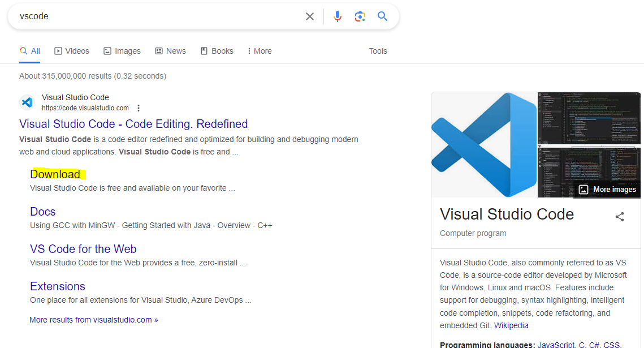Clear the search box with the X icon
Image resolution: width=644 pixels, height=348 pixels.
point(310,16)
